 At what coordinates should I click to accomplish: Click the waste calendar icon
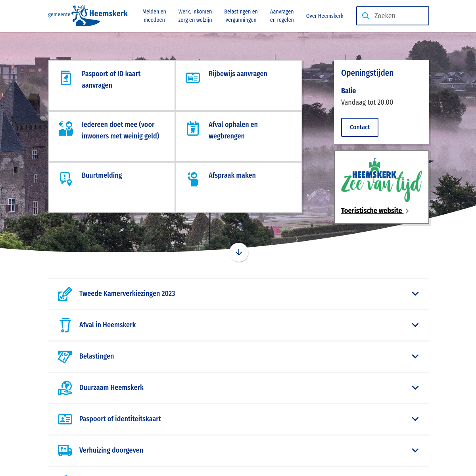click(193, 129)
